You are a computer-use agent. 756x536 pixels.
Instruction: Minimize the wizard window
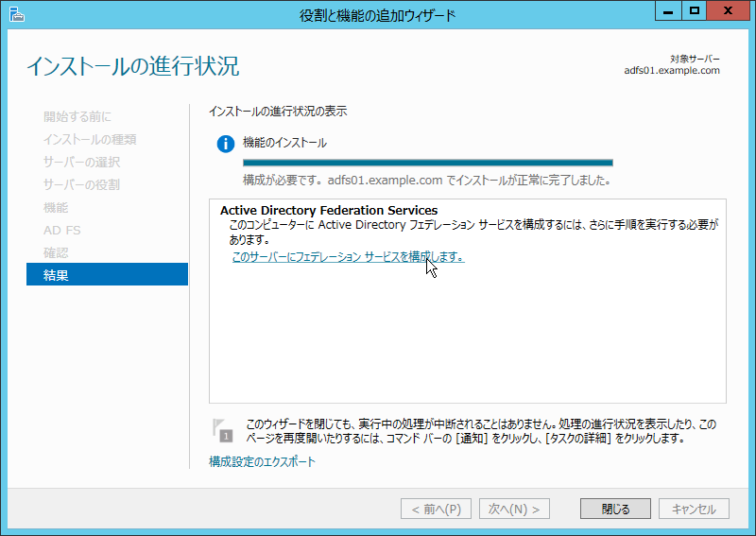coord(668,11)
